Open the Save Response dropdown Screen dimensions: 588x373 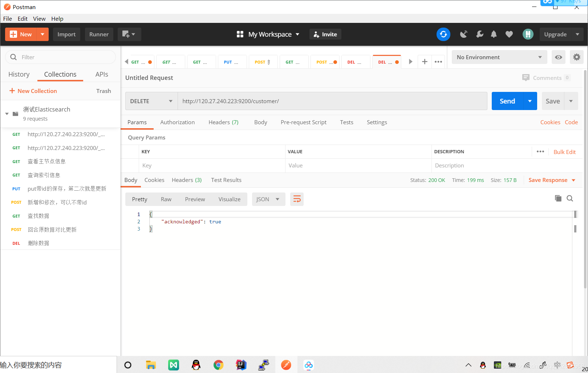(552, 180)
